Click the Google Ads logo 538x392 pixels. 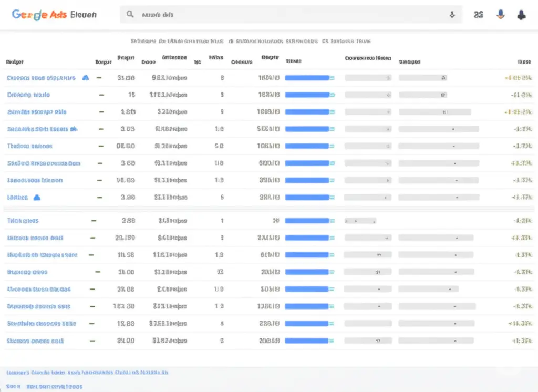pos(54,15)
